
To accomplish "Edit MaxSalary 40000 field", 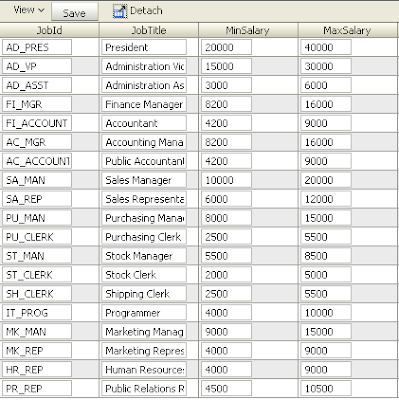I will click(x=326, y=47).
